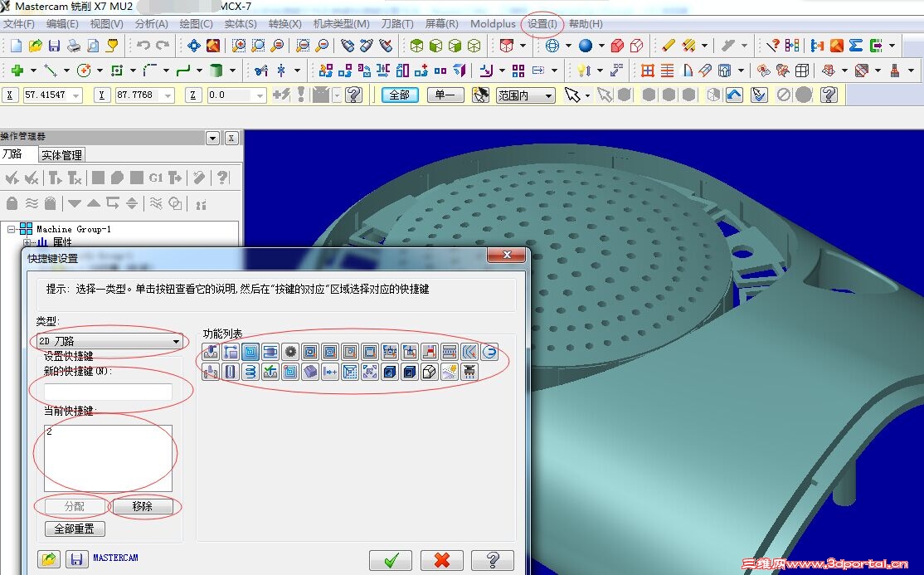This screenshot has height=575, width=924.
Task: Click the blue globe wireframe view icon
Action: [552, 46]
